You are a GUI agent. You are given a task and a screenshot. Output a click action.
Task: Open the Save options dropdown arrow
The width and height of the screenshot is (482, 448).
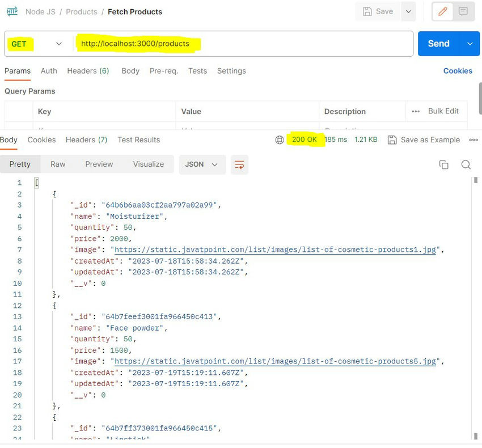click(x=408, y=11)
